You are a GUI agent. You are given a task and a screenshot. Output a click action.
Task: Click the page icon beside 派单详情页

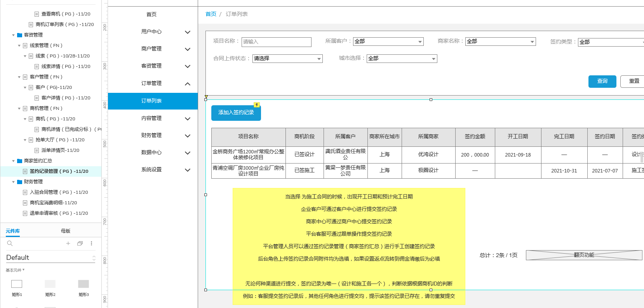click(x=37, y=150)
